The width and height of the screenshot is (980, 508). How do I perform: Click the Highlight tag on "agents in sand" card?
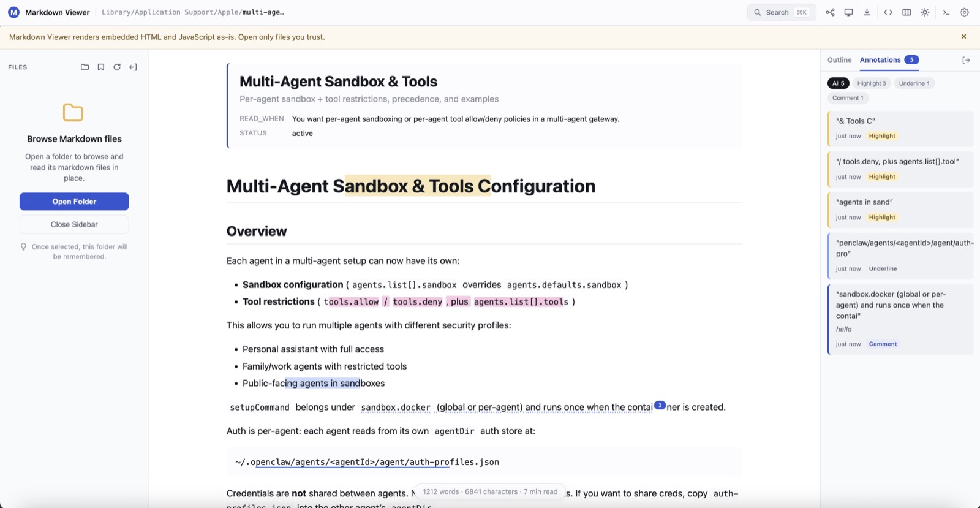click(x=882, y=218)
